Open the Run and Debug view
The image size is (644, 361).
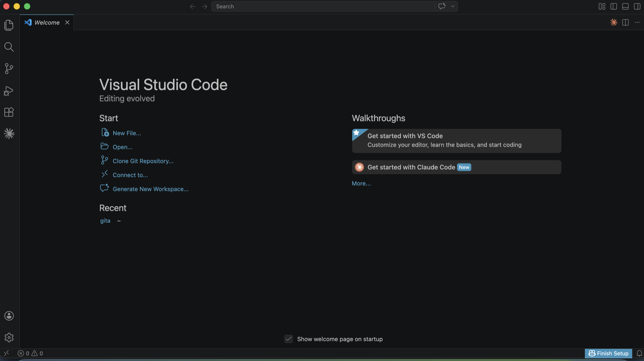[x=9, y=91]
